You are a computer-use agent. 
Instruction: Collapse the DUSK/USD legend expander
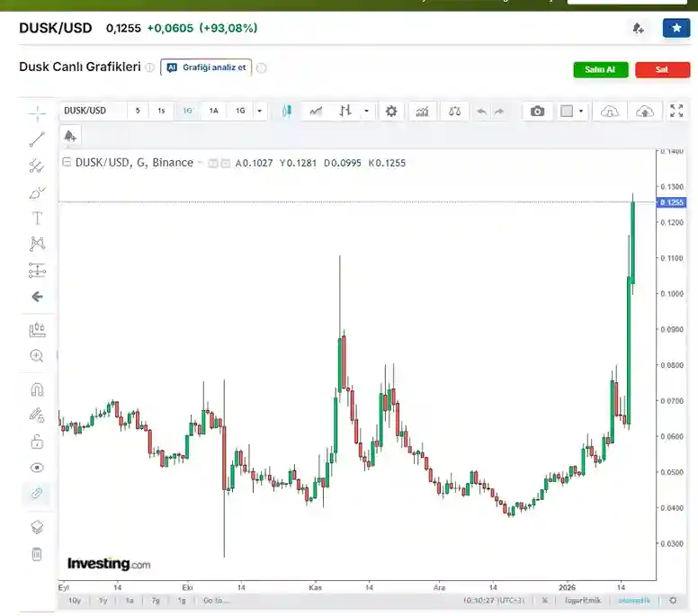point(65,163)
